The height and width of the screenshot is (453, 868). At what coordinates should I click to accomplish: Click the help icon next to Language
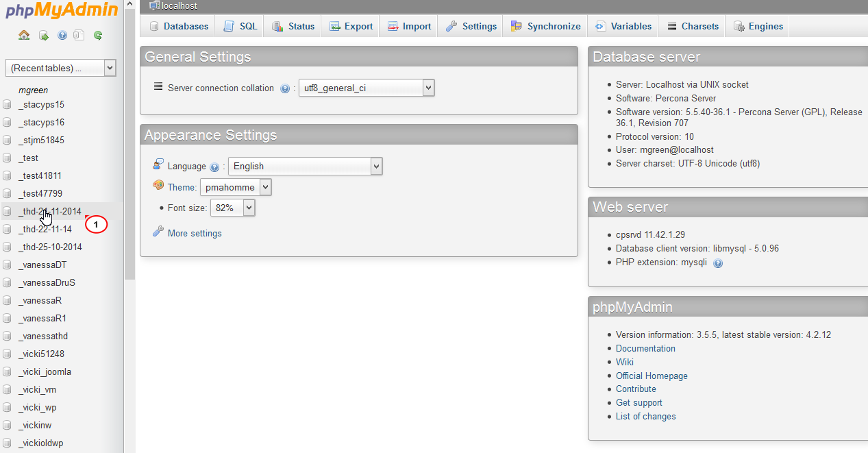(x=214, y=167)
